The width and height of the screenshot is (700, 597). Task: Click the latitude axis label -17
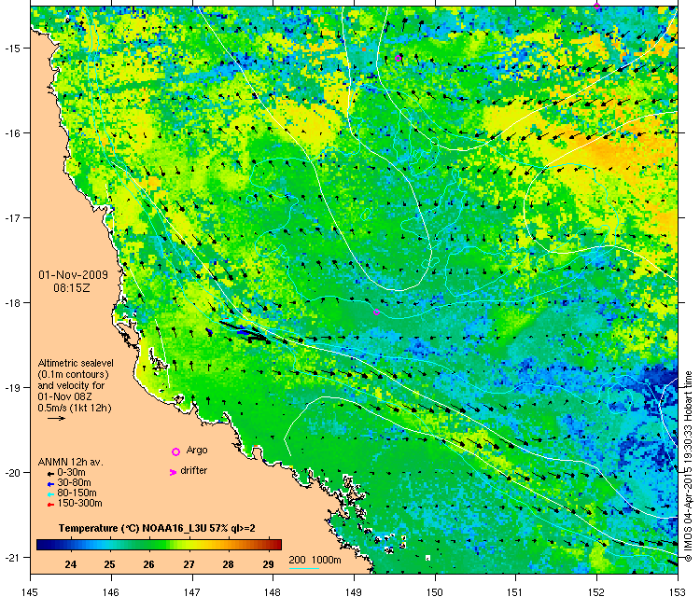(11, 217)
